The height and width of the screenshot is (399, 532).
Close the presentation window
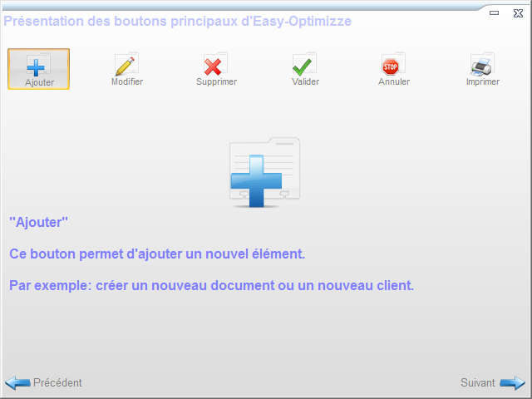click(516, 11)
